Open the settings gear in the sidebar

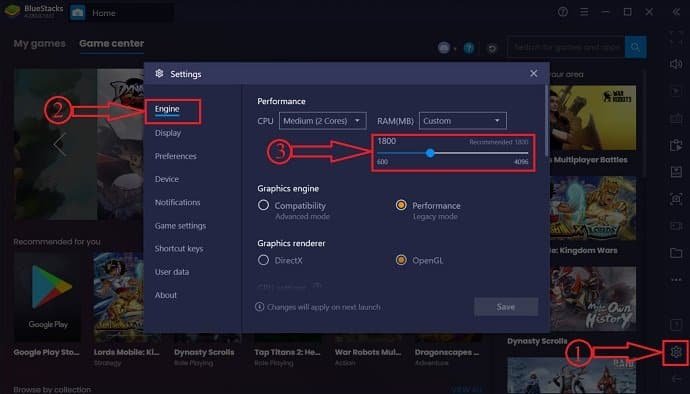[676, 352]
